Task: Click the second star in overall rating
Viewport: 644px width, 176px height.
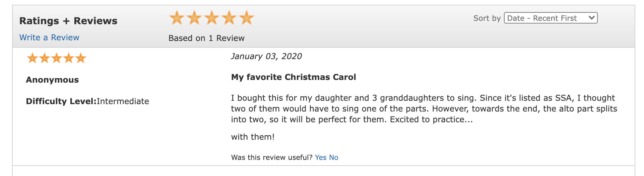Action: [194, 17]
